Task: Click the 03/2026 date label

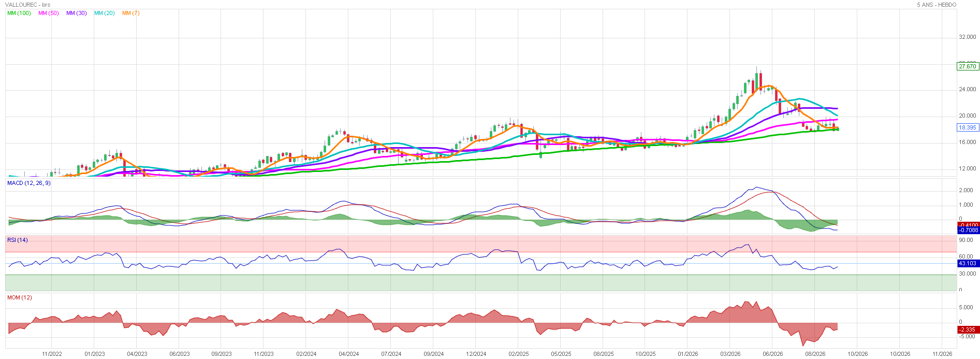Action: point(730,354)
